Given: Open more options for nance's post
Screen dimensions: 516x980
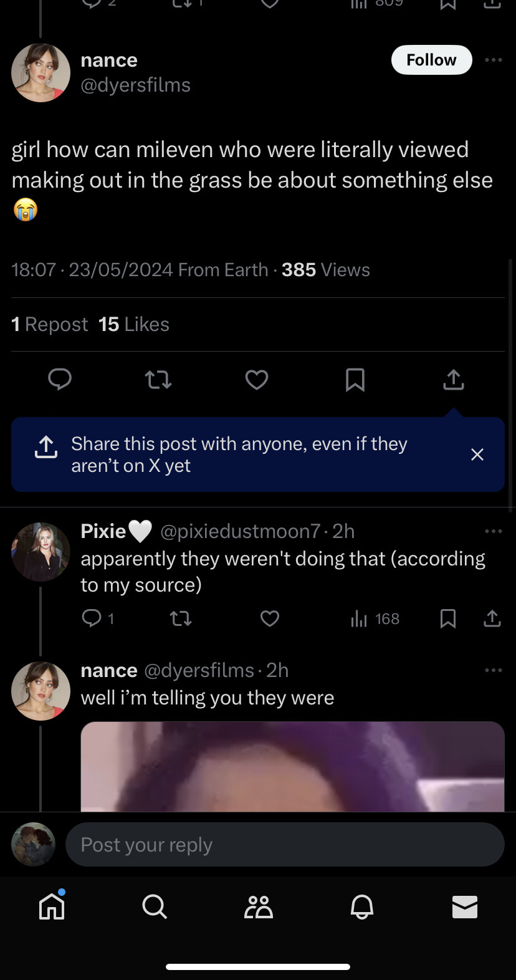Looking at the screenshot, I should pos(493,60).
